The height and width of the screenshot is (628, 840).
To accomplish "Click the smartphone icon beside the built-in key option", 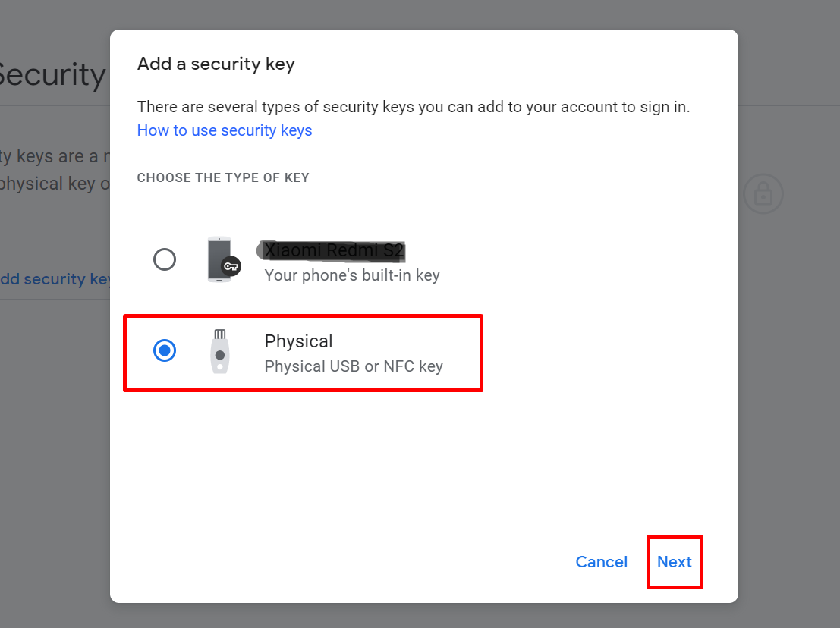I will [219, 259].
